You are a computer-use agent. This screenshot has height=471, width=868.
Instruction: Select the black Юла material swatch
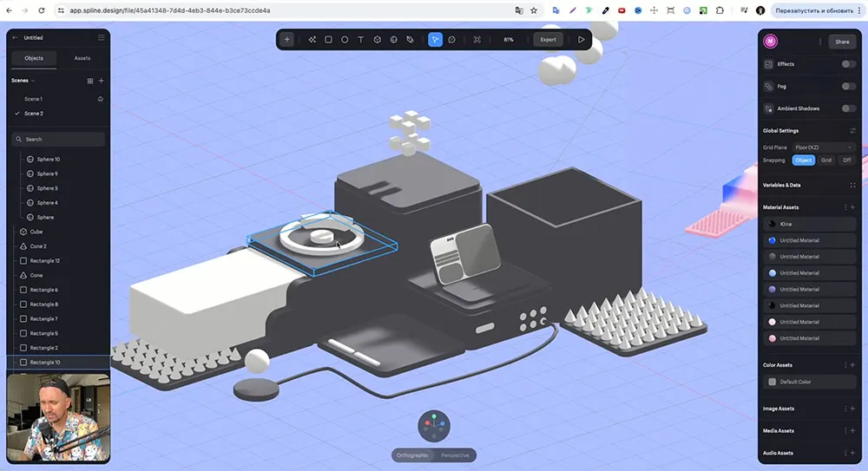pyautogui.click(x=772, y=224)
